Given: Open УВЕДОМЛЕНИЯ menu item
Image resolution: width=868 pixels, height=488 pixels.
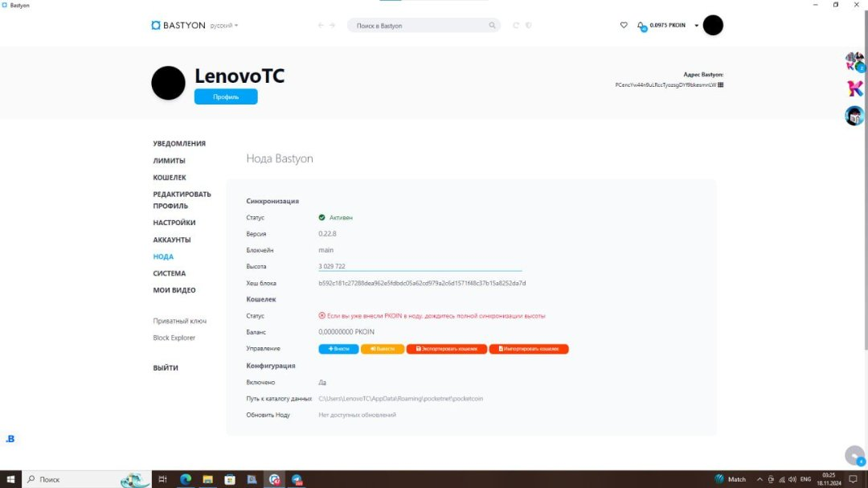Looking at the screenshot, I should coord(179,143).
